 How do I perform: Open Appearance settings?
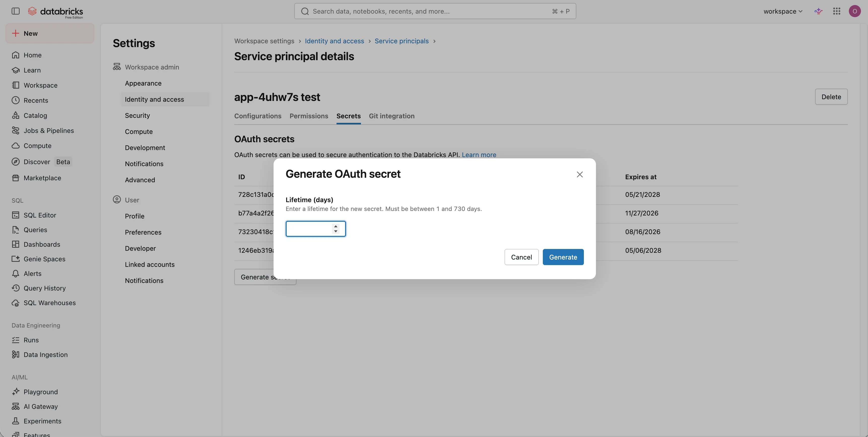click(165, 83)
